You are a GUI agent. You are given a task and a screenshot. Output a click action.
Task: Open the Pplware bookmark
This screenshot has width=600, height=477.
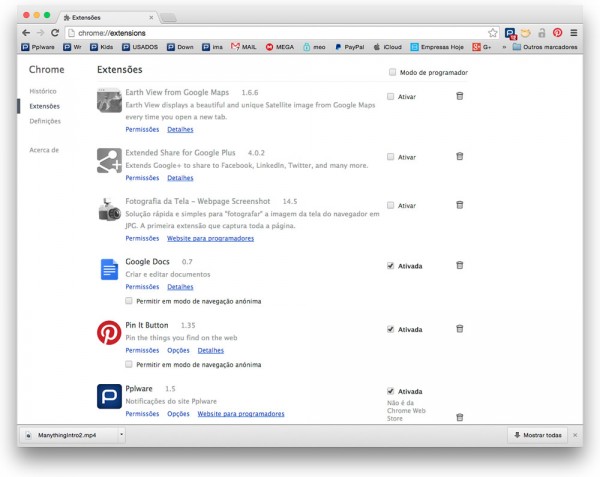38,47
